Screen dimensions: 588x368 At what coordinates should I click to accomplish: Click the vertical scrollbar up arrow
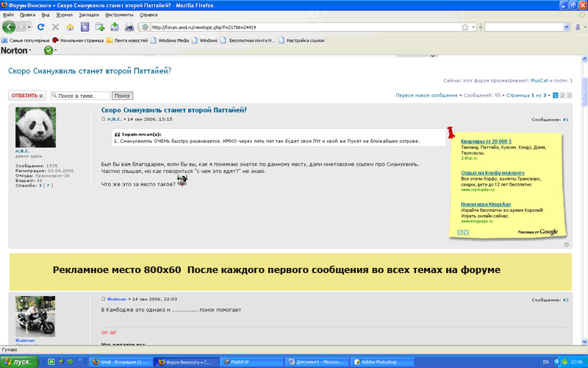point(584,59)
